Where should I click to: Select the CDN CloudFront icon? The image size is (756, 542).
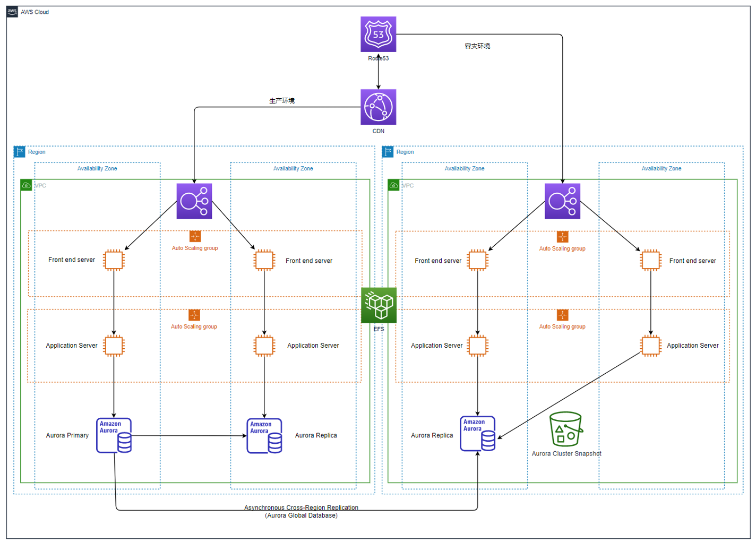coord(378,107)
